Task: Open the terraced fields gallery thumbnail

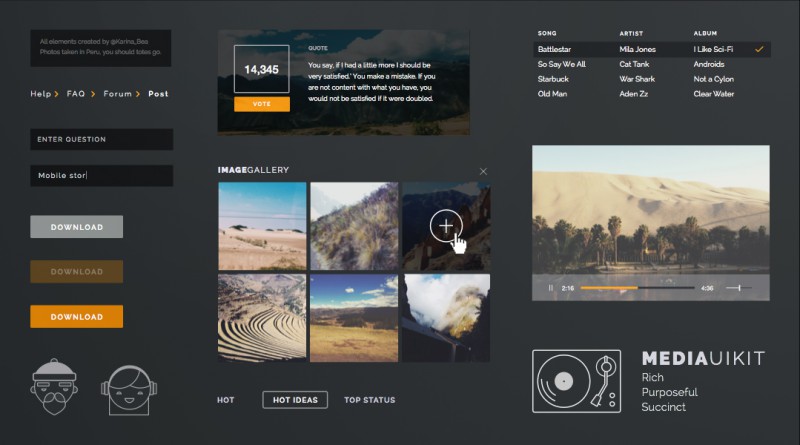Action: tap(262, 318)
